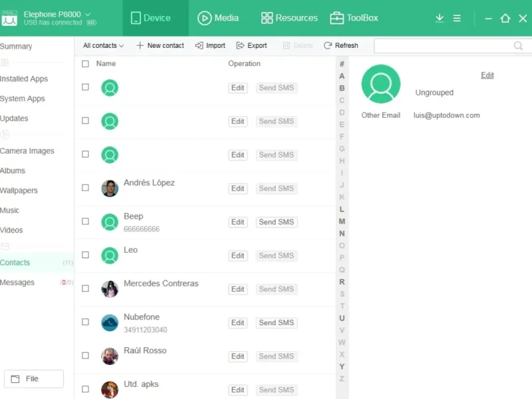The height and width of the screenshot is (399, 532).
Task: Send SMS to Beep
Action: (x=277, y=222)
